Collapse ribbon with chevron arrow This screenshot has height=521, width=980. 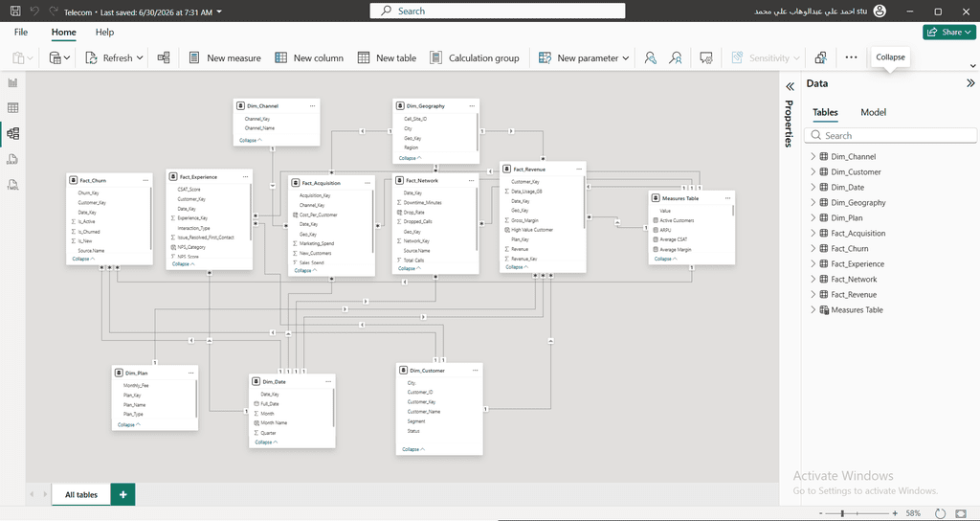pyautogui.click(x=972, y=66)
